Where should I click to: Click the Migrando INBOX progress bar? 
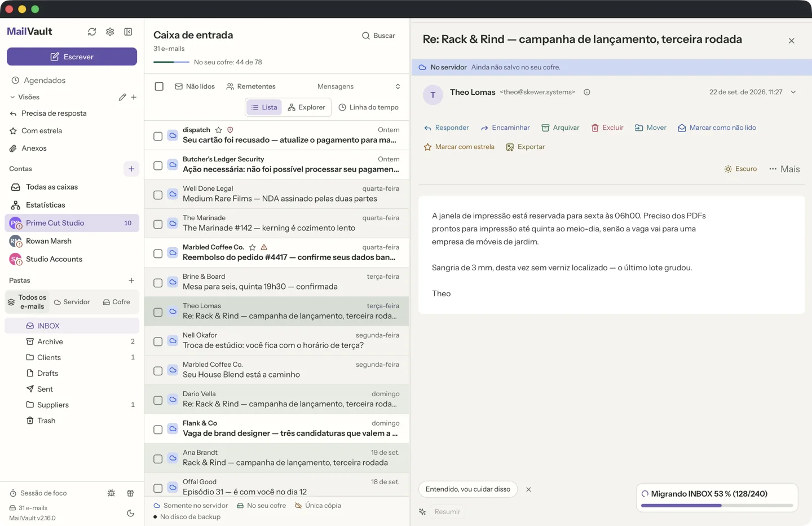click(717, 506)
